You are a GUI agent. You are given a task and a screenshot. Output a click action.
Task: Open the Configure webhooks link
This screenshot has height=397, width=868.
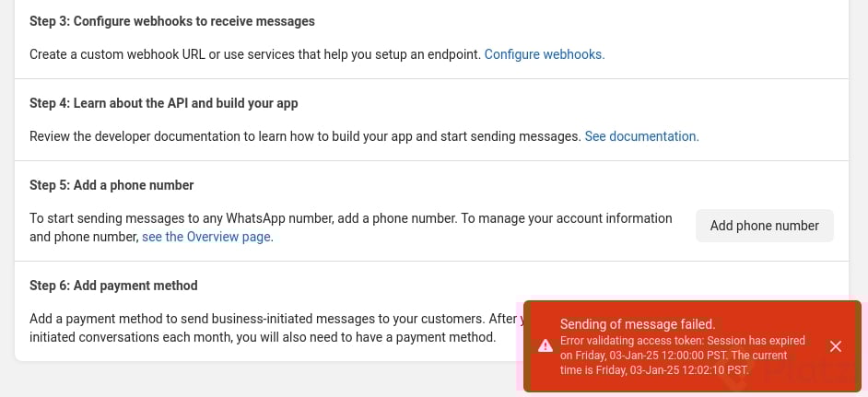tap(544, 54)
